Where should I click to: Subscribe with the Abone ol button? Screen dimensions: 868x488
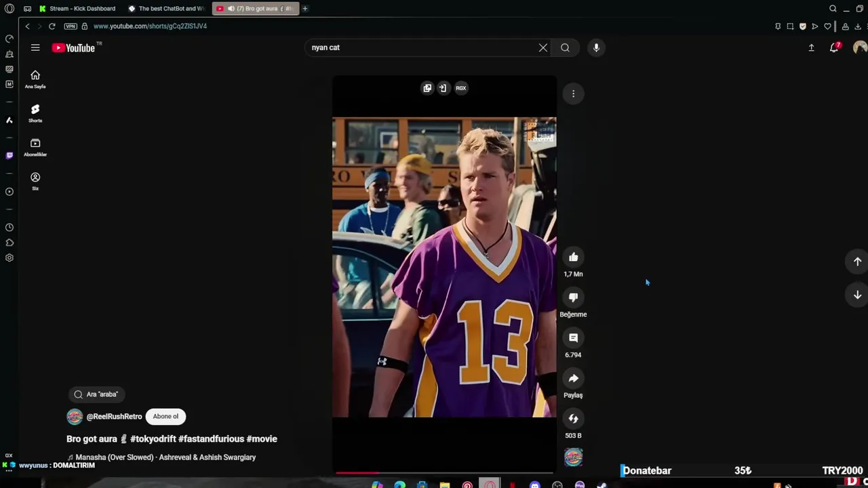pyautogui.click(x=165, y=417)
